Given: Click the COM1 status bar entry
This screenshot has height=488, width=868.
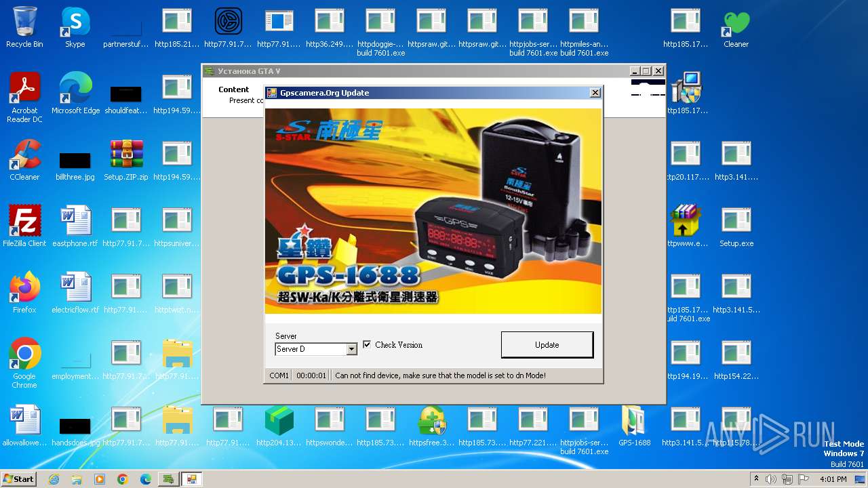Looking at the screenshot, I should point(279,375).
